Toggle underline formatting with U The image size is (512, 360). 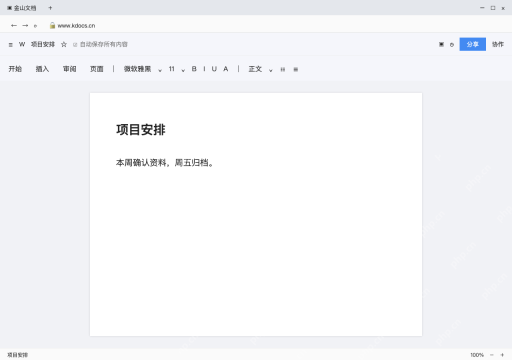pos(214,69)
